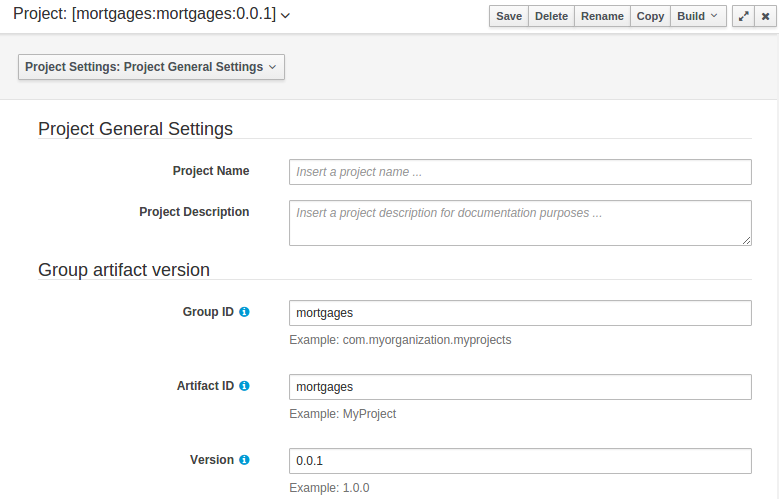Select the Artifact ID text field
This screenshot has width=779, height=499.
coord(520,387)
